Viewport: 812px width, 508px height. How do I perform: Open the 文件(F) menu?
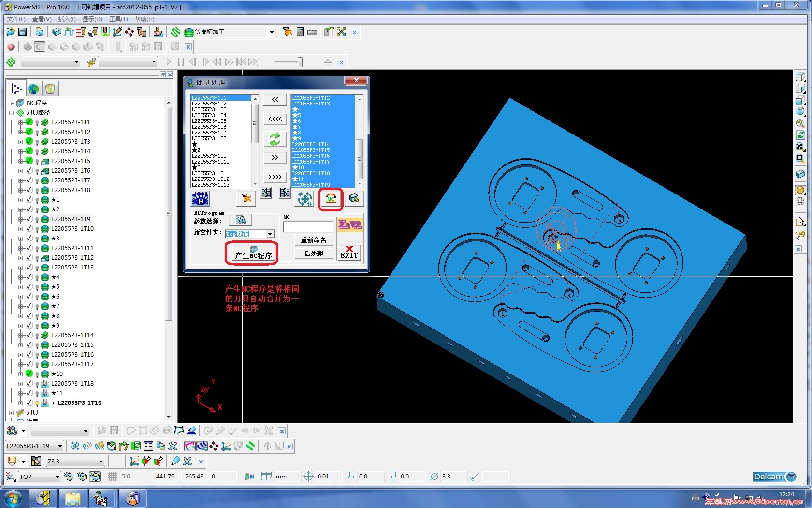(x=16, y=19)
